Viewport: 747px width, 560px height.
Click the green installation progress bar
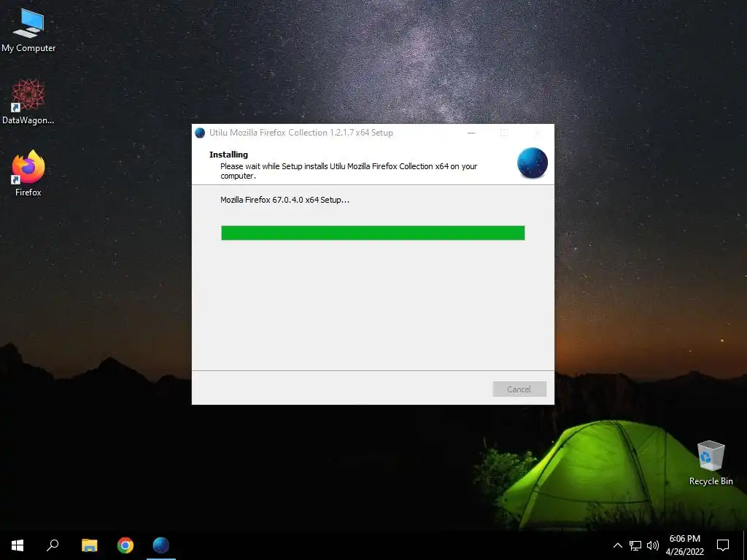[x=373, y=233]
